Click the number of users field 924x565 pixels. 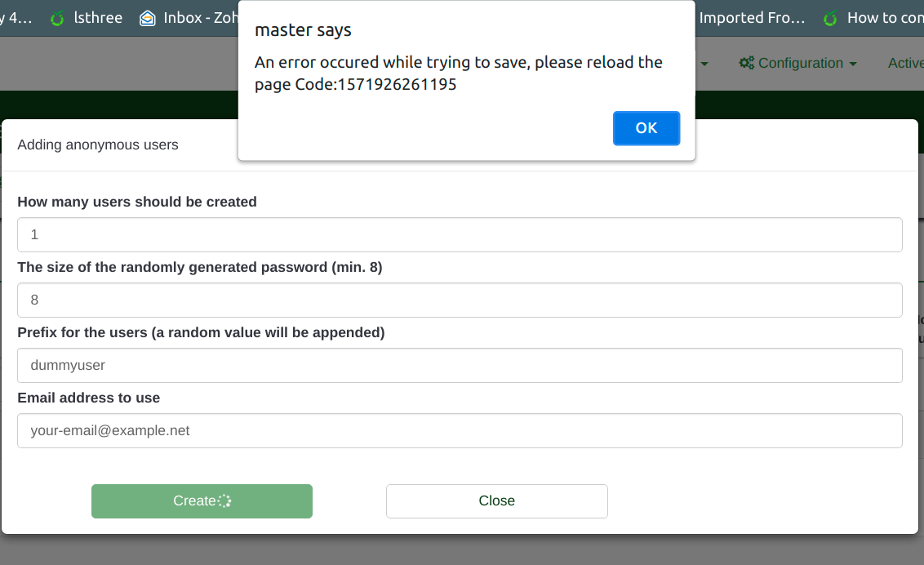click(x=460, y=234)
